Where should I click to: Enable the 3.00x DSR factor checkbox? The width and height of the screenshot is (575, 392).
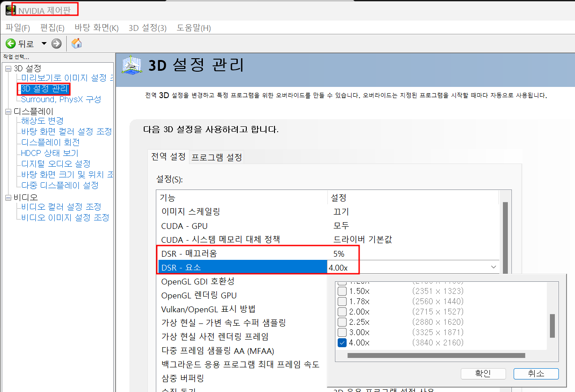[342, 332]
